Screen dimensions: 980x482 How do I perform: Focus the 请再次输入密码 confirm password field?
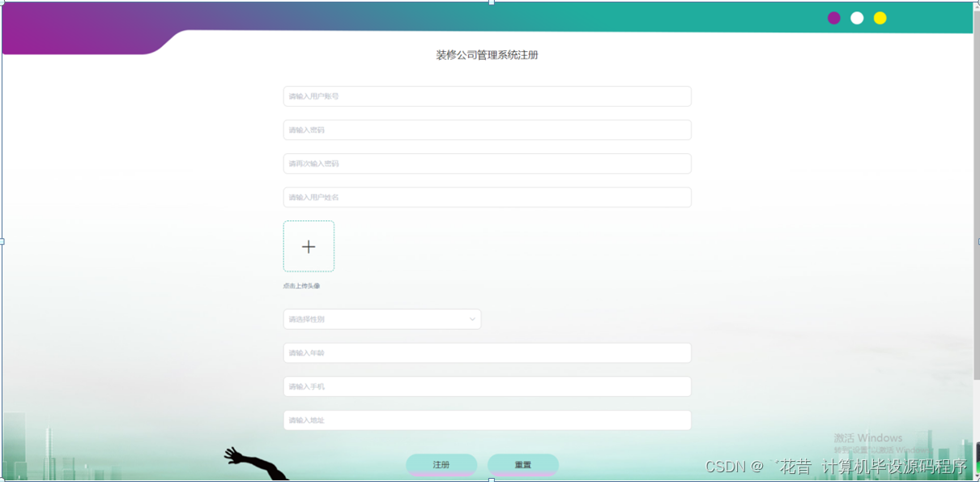486,163
